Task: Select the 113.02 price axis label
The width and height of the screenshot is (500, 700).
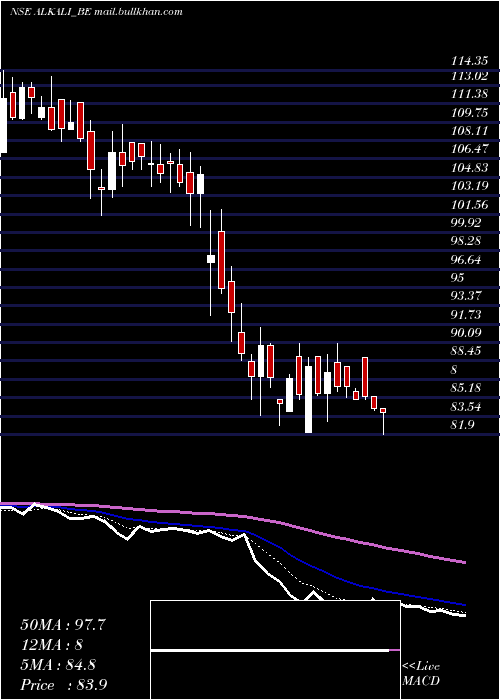Action: click(x=469, y=76)
